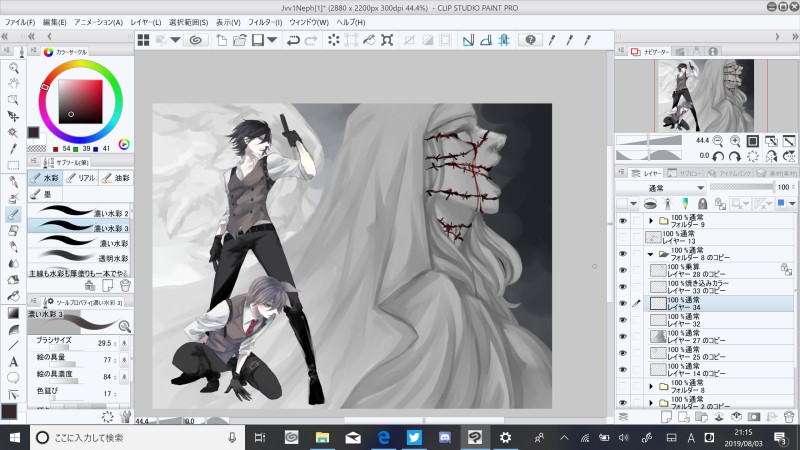Select the straight line Figure tool
This screenshot has width=800, height=450.
13,345
